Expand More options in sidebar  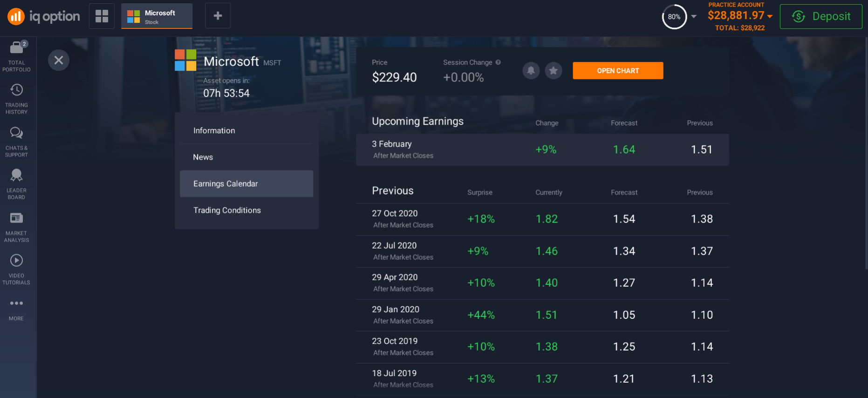(17, 310)
